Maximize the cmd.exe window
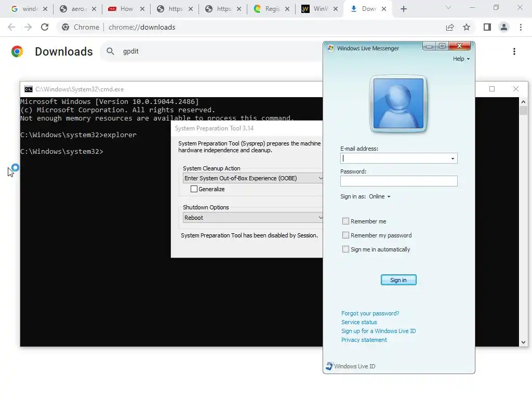This screenshot has width=532, height=399. pos(492,89)
